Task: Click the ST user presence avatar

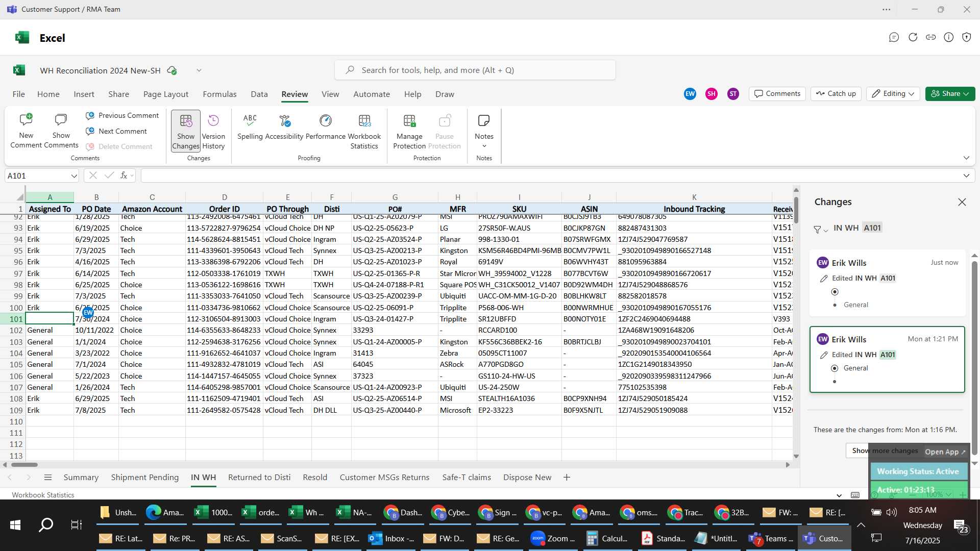Action: tap(733, 94)
